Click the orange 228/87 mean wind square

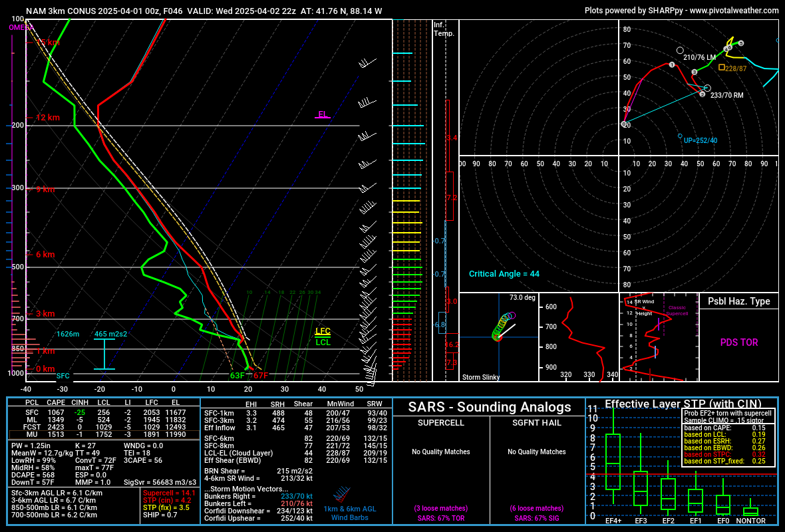[721, 67]
